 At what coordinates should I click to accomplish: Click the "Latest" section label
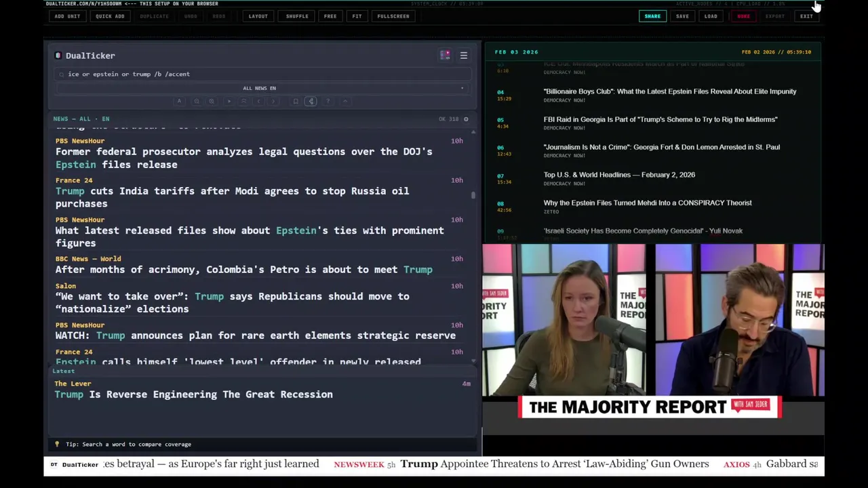point(64,371)
